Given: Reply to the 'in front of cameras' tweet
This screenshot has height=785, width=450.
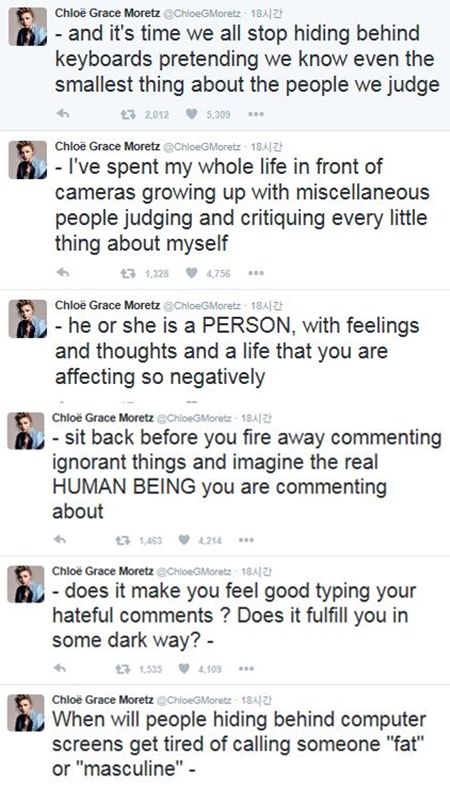Looking at the screenshot, I should pos(63,273).
